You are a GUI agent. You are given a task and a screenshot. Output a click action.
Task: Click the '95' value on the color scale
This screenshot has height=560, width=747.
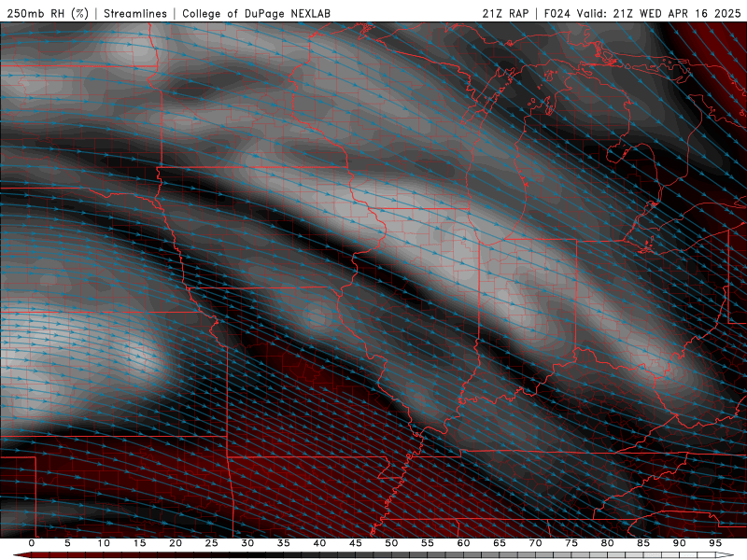pyautogui.click(x=715, y=543)
